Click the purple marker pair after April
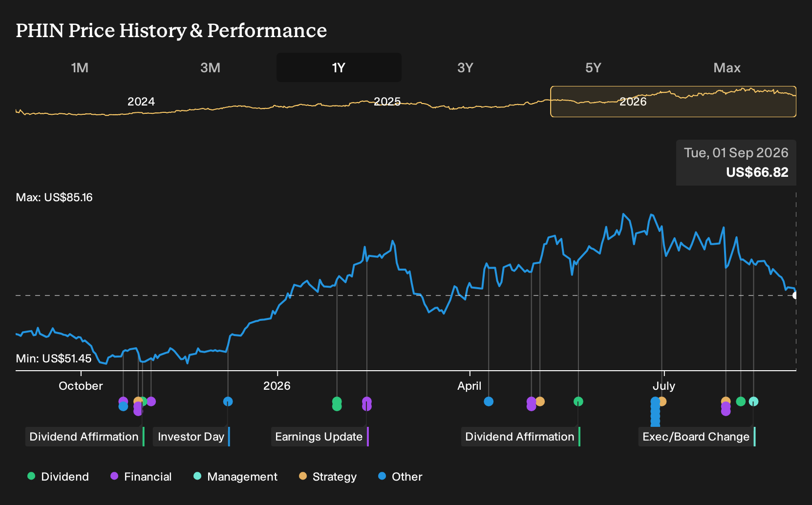Viewport: 812px width, 505px height. click(x=531, y=404)
